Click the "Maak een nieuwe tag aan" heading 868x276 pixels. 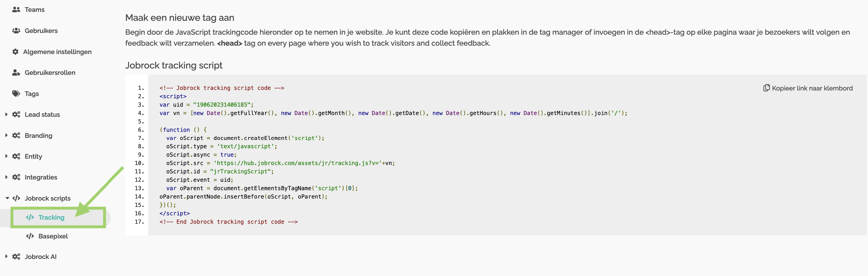[180, 18]
